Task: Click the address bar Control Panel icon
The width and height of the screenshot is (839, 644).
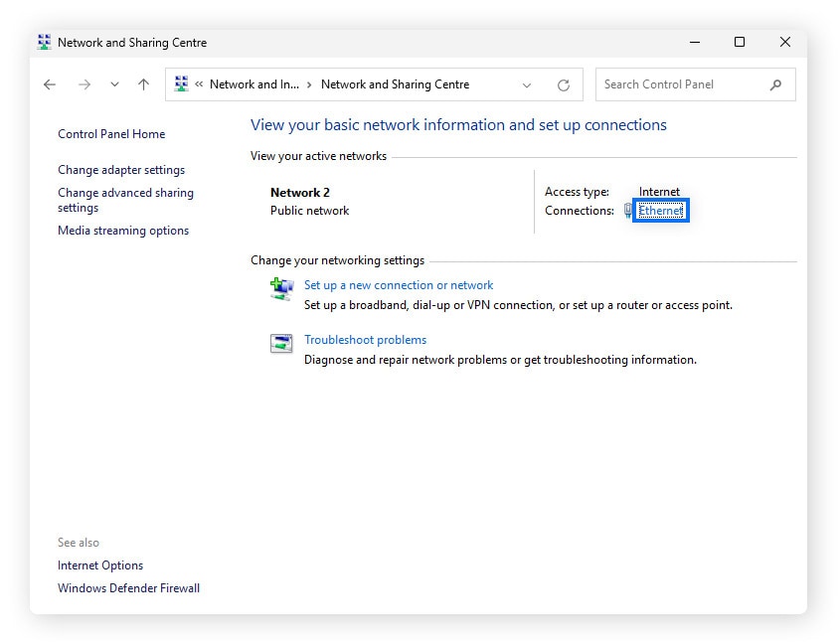Action: point(181,83)
